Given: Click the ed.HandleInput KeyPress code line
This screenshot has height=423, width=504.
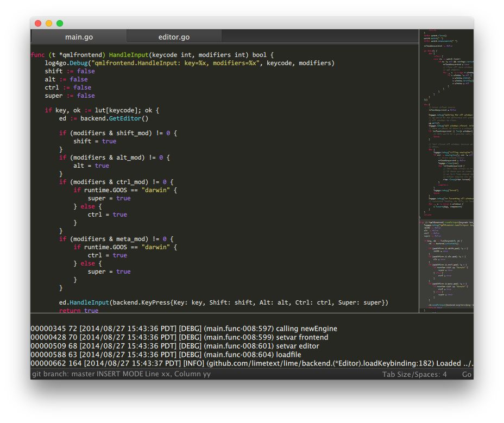Looking at the screenshot, I should 224,302.
